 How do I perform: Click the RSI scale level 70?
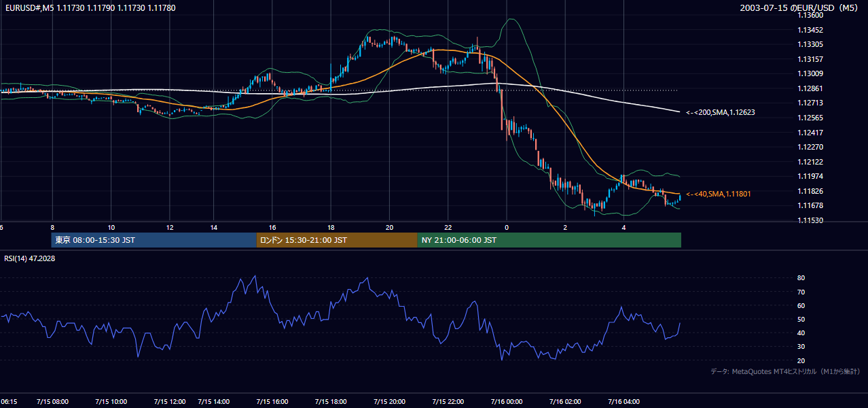pos(801,292)
